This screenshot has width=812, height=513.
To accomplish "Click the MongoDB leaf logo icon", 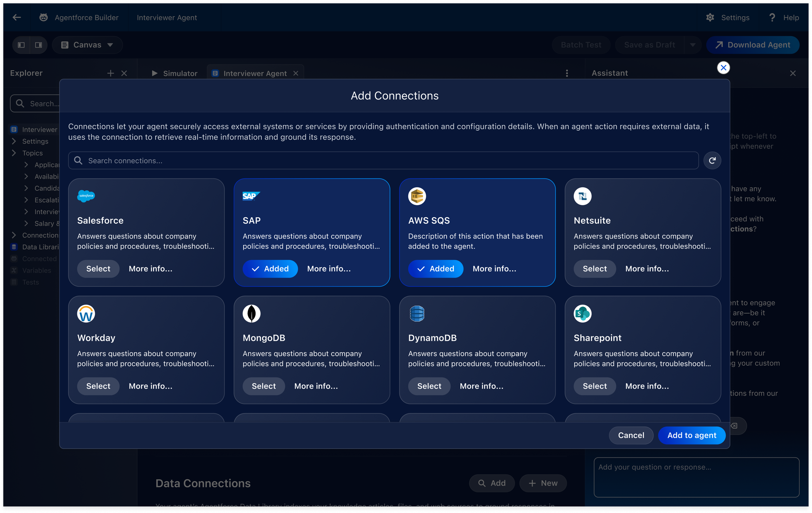I will pos(251,313).
